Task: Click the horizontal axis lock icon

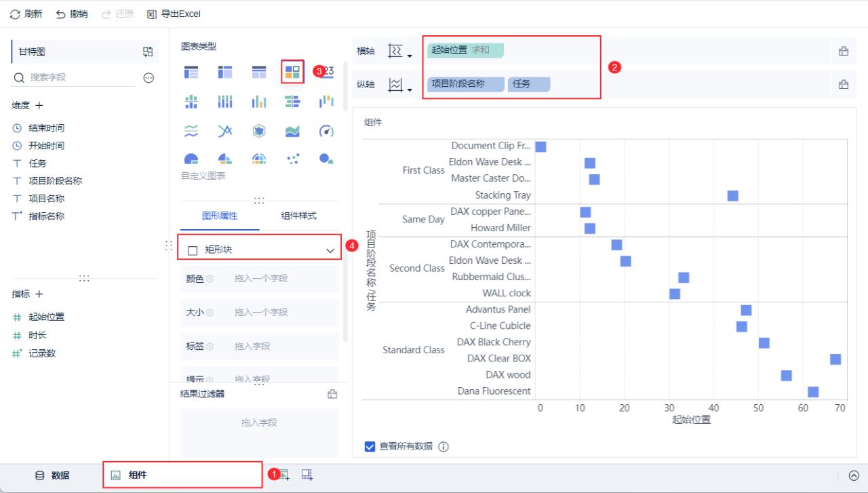Action: 844,51
